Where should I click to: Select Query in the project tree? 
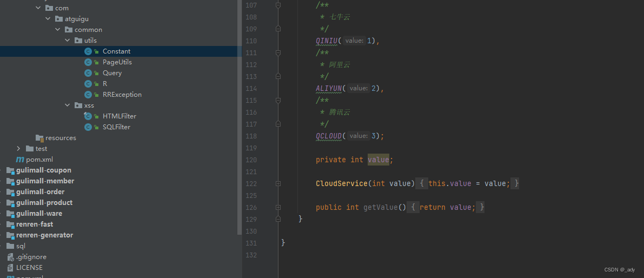click(x=112, y=72)
